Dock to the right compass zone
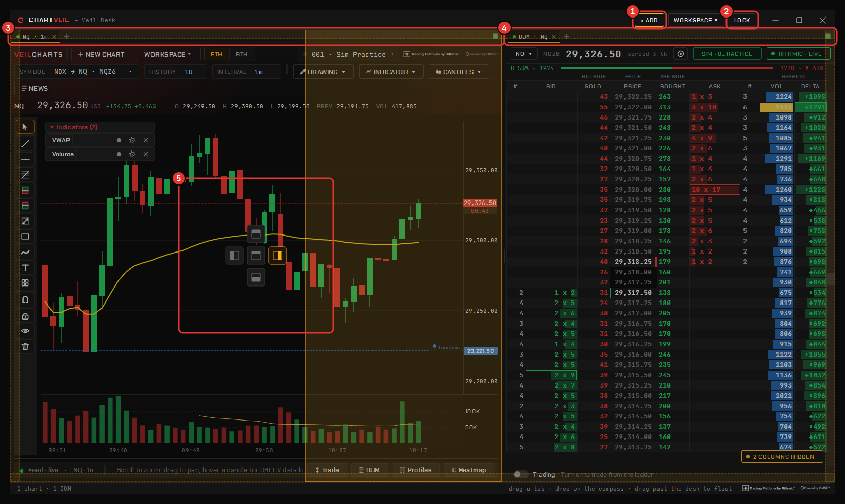 pyautogui.click(x=278, y=256)
